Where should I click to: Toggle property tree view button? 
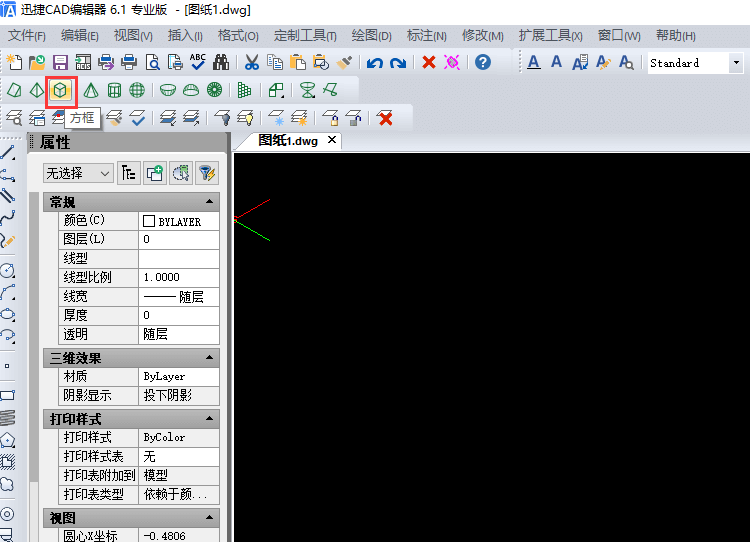coord(129,173)
